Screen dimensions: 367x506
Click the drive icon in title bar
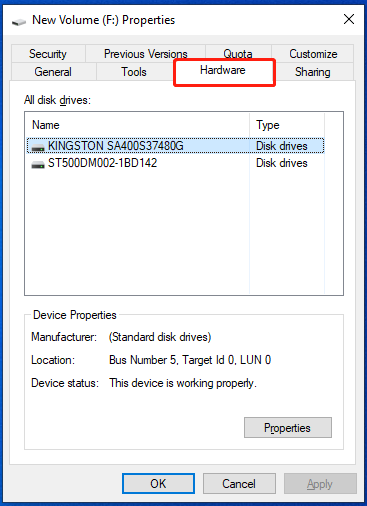[19, 22]
